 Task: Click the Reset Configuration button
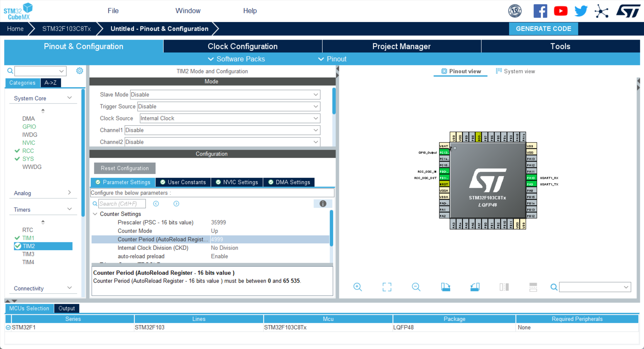125,168
